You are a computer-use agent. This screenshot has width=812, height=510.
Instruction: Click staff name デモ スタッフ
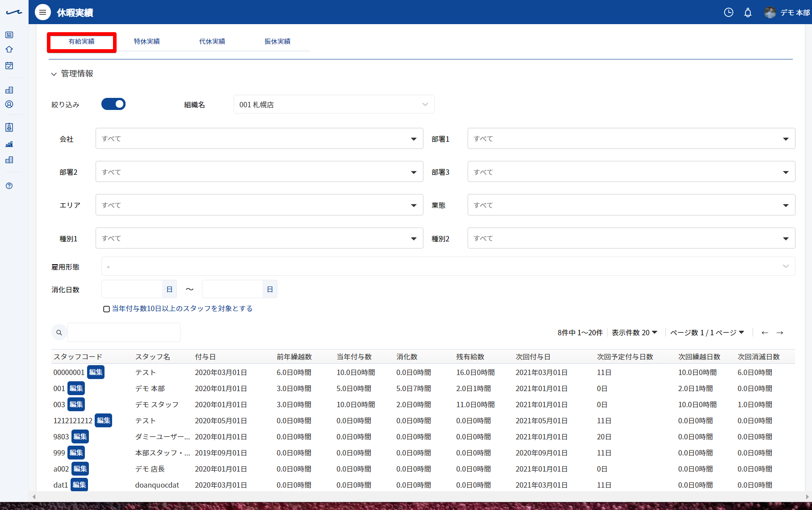point(157,405)
